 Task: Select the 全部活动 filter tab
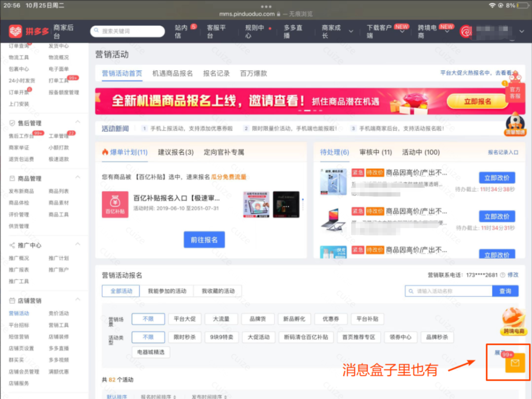pyautogui.click(x=121, y=291)
